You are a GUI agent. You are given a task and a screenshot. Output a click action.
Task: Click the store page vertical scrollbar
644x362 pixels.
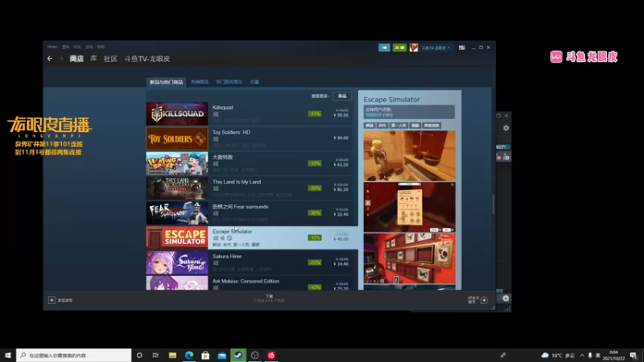[493, 204]
